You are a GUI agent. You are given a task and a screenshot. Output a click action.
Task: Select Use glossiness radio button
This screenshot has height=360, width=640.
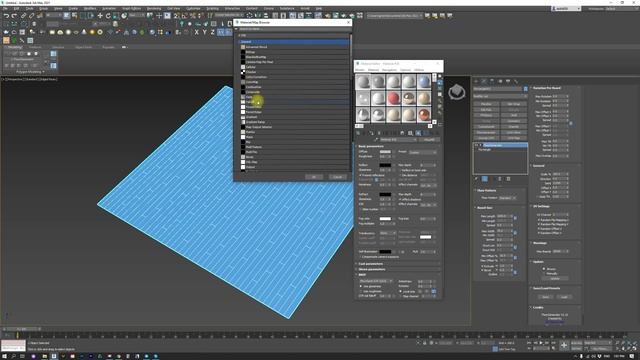pyautogui.click(x=361, y=287)
